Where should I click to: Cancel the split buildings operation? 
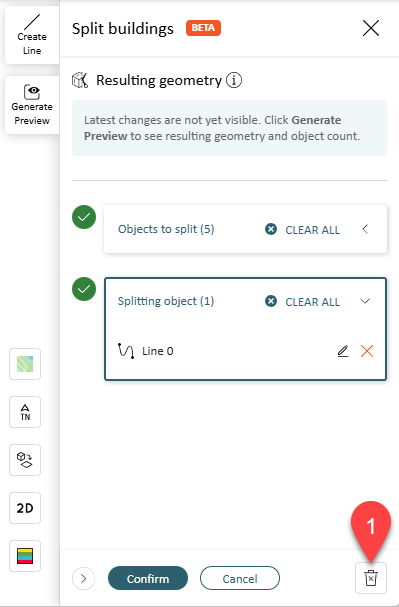tap(240, 578)
